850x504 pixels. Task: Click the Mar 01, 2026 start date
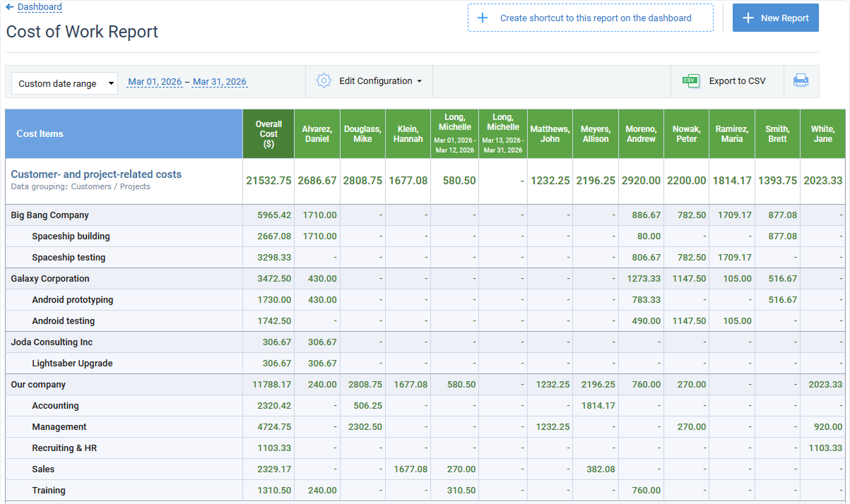click(x=155, y=81)
